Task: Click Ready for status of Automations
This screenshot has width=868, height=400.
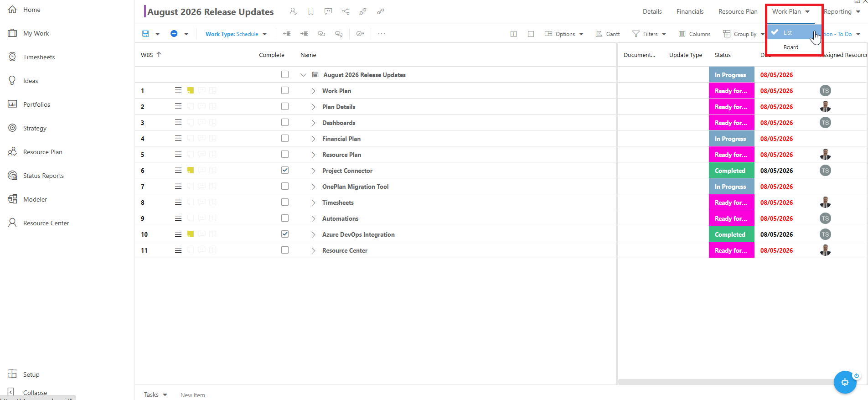Action: click(x=731, y=218)
